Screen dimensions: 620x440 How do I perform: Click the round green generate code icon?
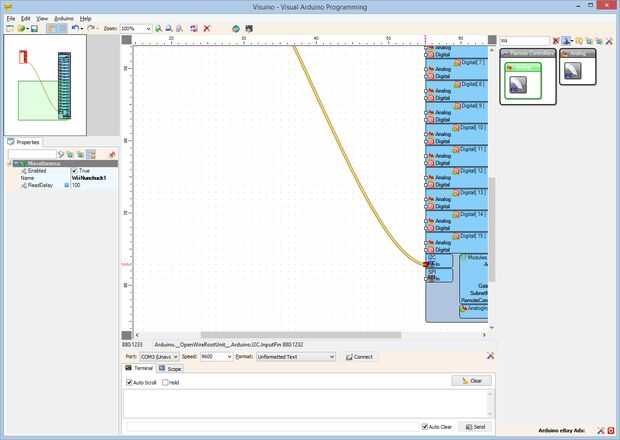(x=236, y=28)
